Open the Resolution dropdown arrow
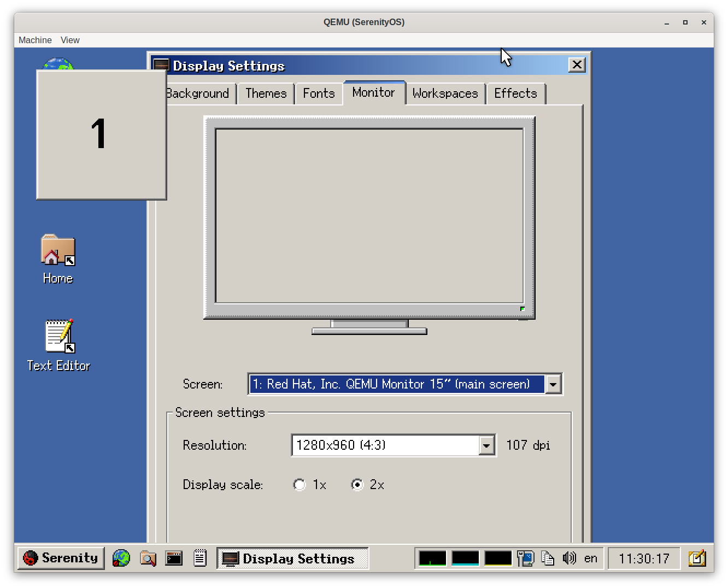Viewport: 728px width, 588px height. click(x=486, y=445)
